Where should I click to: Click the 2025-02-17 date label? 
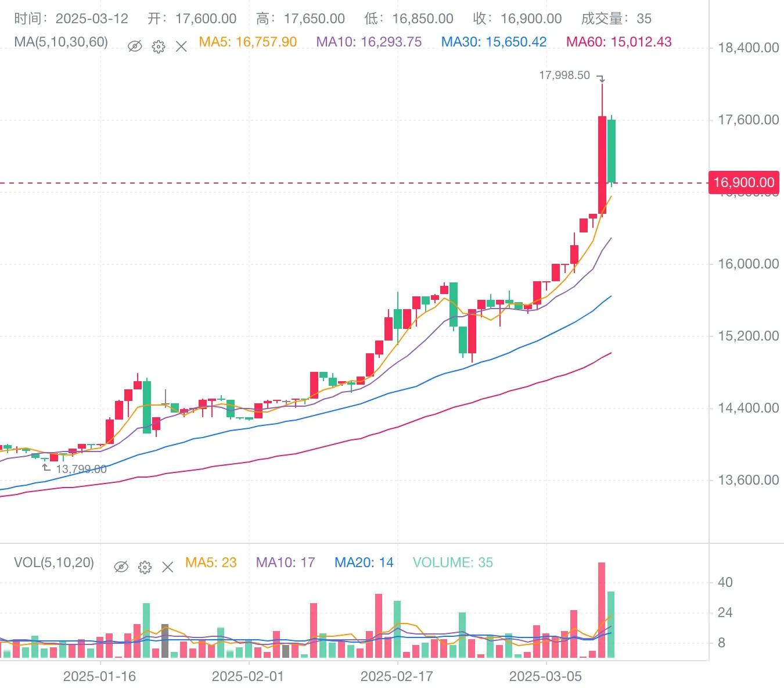395,676
